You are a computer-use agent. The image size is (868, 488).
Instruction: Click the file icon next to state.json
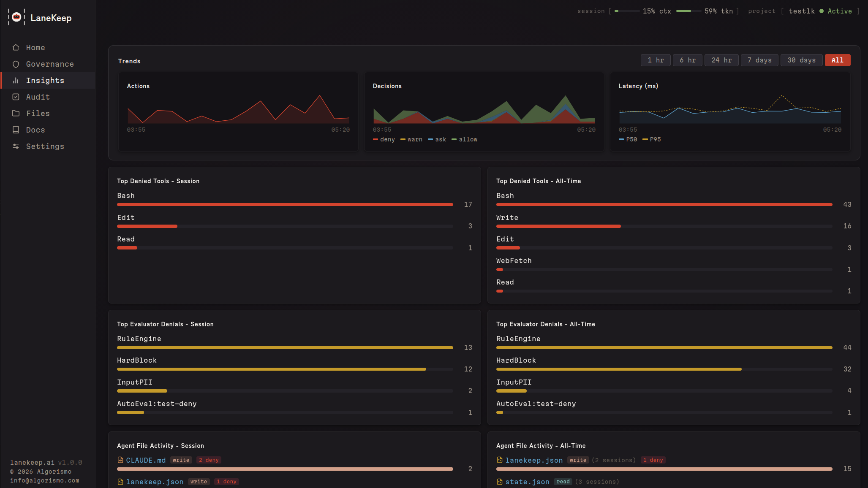pos(499,481)
